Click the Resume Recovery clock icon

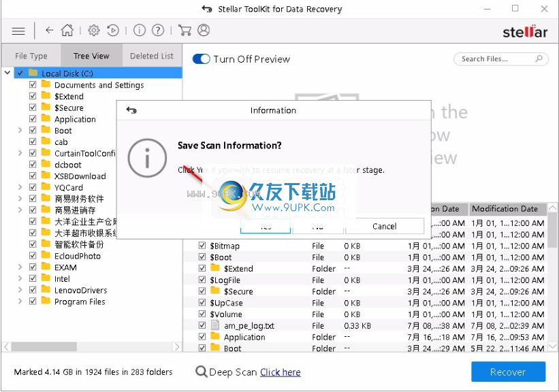(113, 31)
